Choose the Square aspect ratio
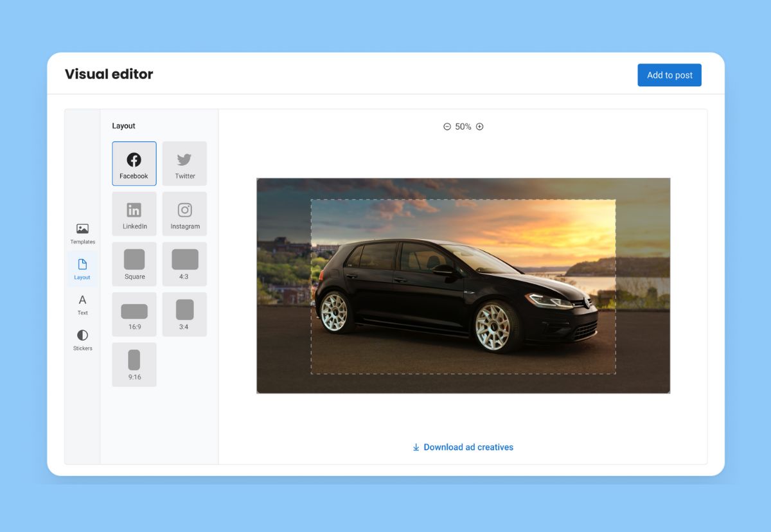The image size is (771, 532). [x=134, y=264]
